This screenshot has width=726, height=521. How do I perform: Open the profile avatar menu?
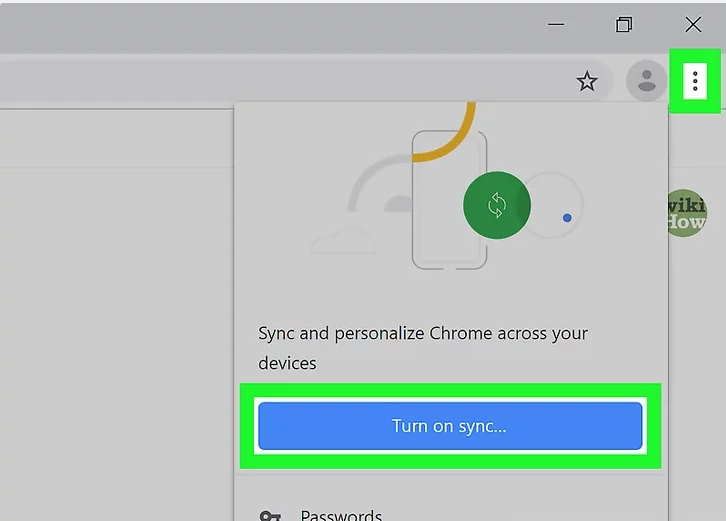646,82
